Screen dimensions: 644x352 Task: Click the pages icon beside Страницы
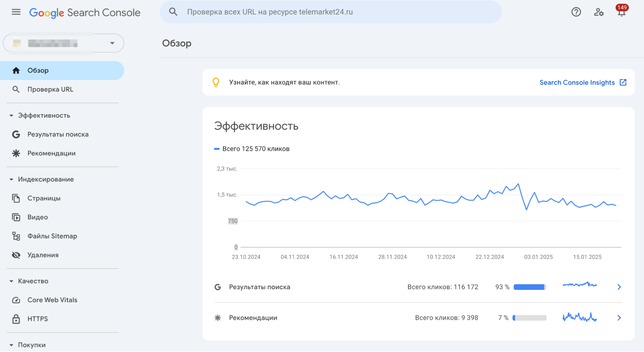[x=16, y=198]
